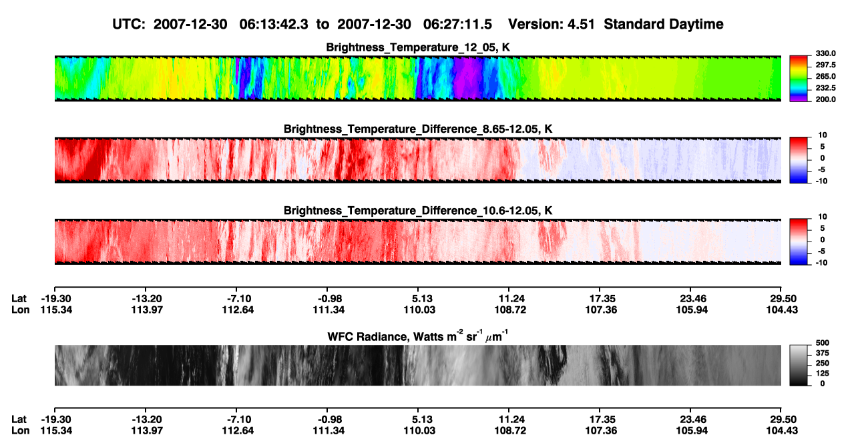This screenshot has width=868, height=445.
Task: Click the 8.65-12.05 difference image strip
Action: point(418,160)
